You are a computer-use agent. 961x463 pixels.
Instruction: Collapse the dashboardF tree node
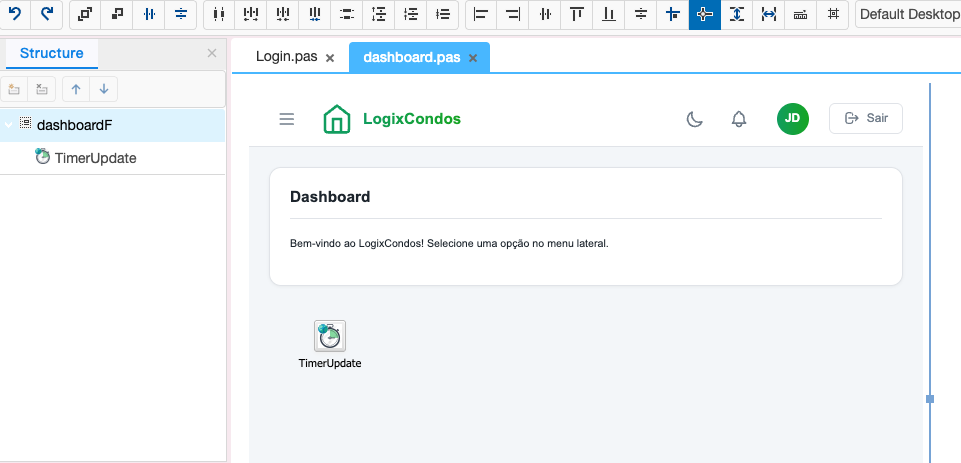point(9,125)
